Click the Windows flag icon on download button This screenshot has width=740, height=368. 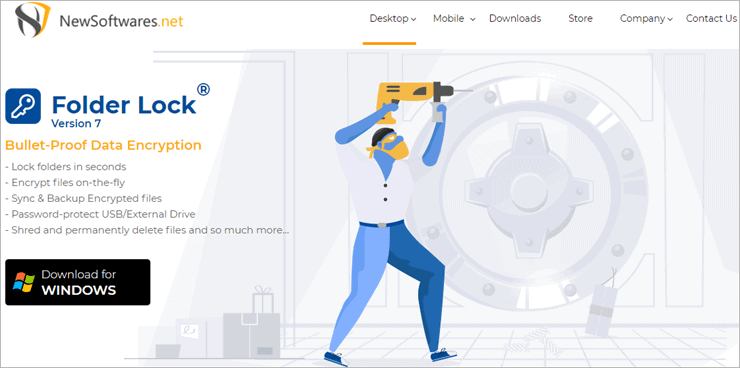(x=24, y=282)
